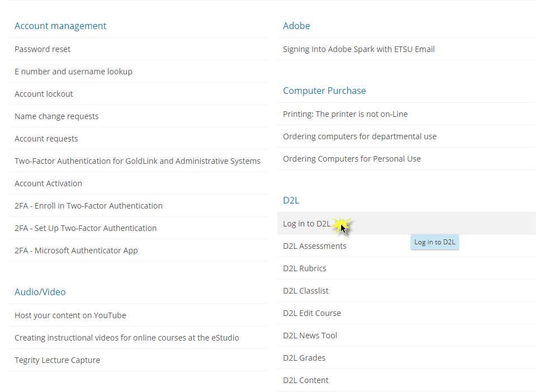Open the Account Activation link

[x=48, y=183]
